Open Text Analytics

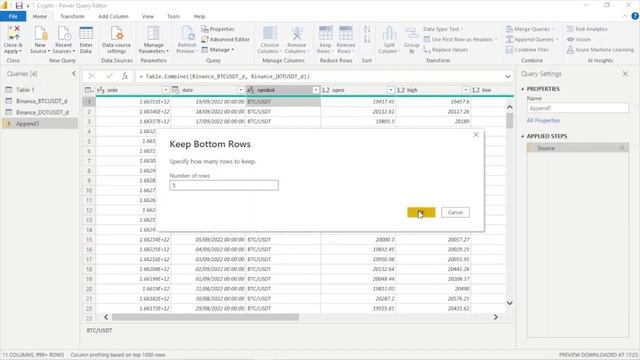tap(587, 29)
